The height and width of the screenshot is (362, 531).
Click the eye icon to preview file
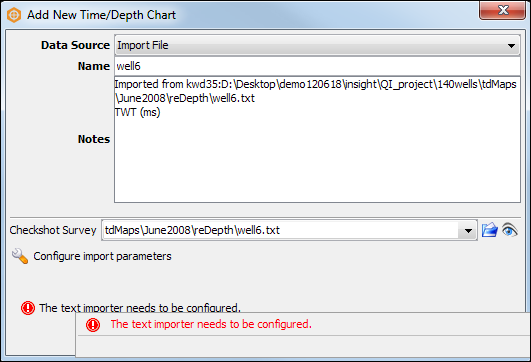tap(510, 230)
